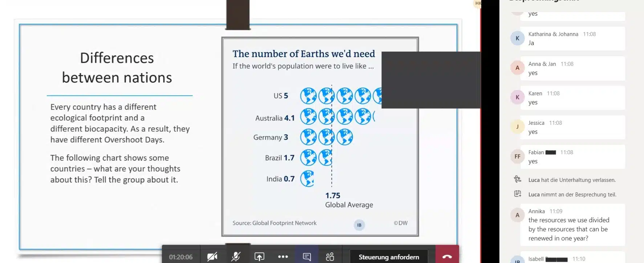Click the HK participant avatar at top
644x263 pixels.
(x=477, y=3)
